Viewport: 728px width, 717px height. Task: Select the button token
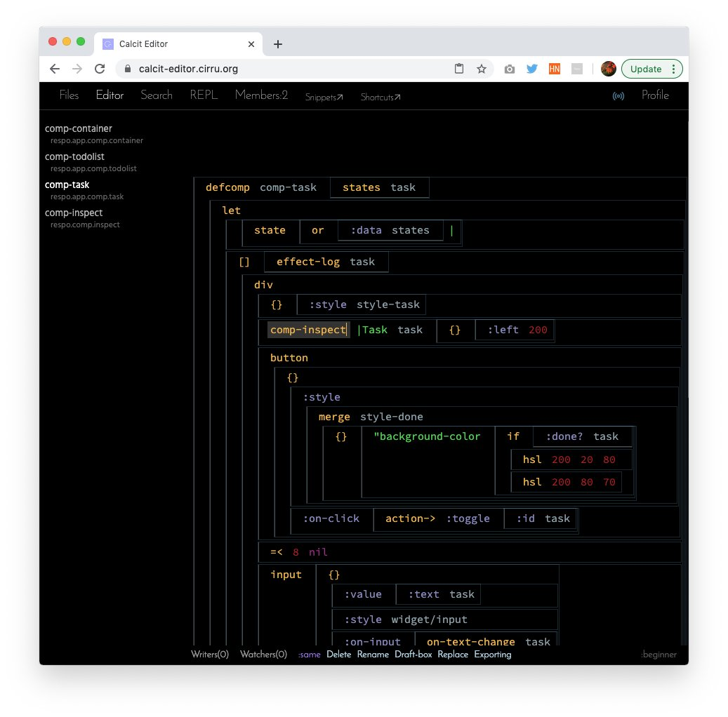pyautogui.click(x=289, y=358)
